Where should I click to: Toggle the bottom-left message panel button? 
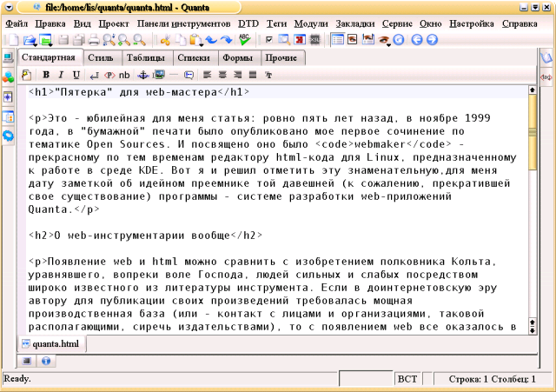pos(28,360)
